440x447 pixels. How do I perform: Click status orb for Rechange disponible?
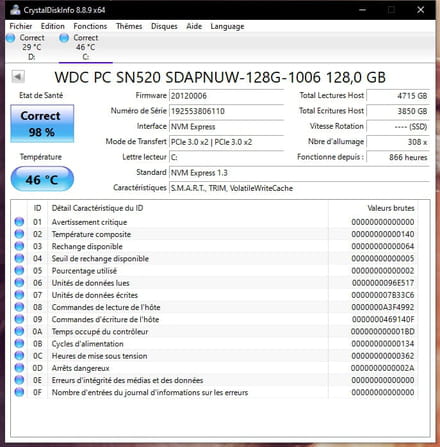point(19,246)
